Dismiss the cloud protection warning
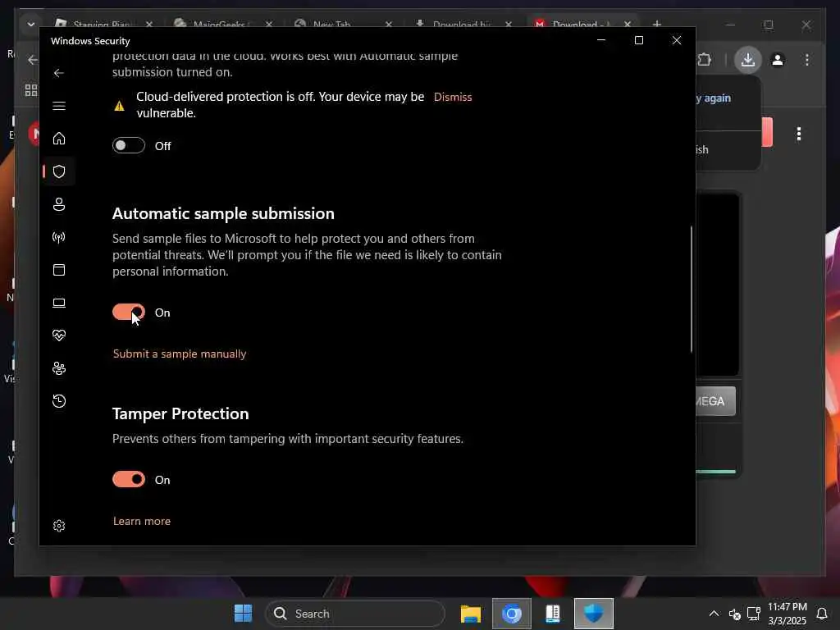This screenshot has height=630, width=840. click(453, 97)
